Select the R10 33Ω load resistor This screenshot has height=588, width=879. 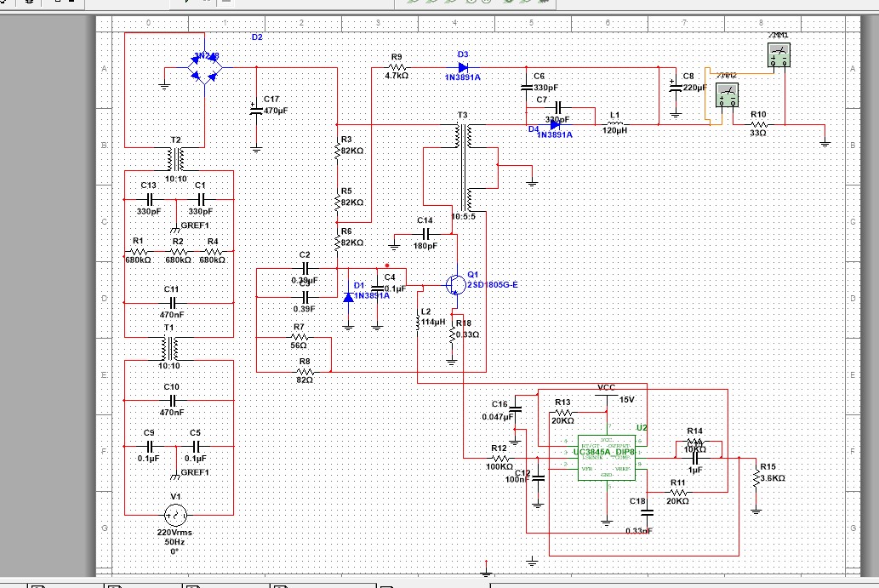pos(758,124)
